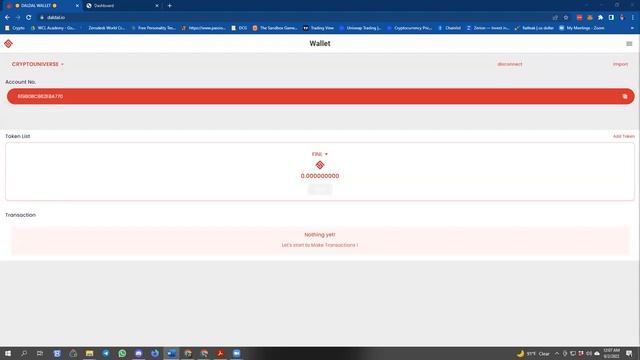Open the MetaMask fox extension icon
The image size is (640, 360).
click(590, 18)
